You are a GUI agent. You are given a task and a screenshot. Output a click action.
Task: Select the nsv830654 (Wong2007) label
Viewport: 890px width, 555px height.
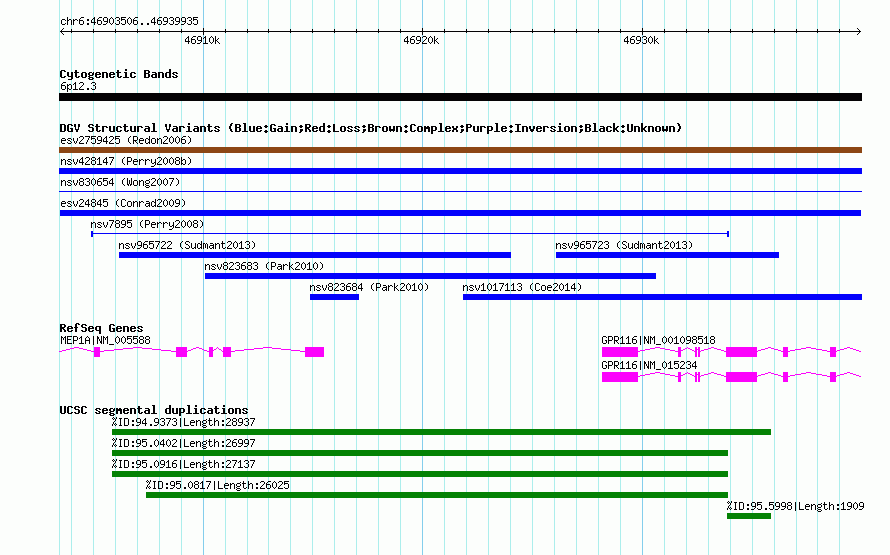tap(120, 182)
